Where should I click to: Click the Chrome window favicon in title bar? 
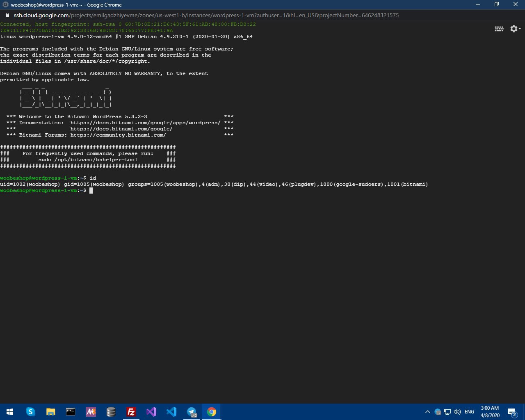6,5
